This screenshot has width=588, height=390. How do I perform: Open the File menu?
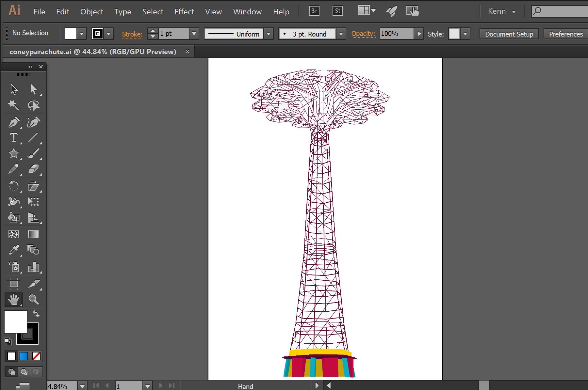tap(39, 12)
